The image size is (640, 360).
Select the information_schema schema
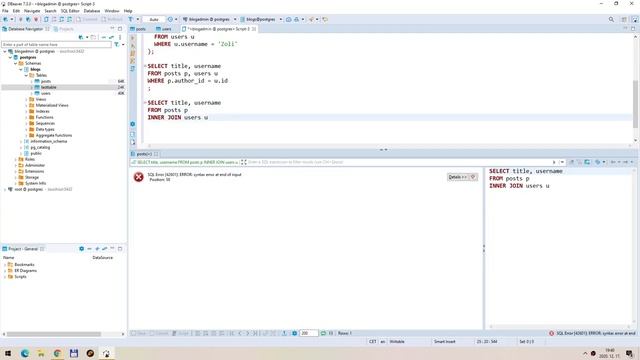49,141
